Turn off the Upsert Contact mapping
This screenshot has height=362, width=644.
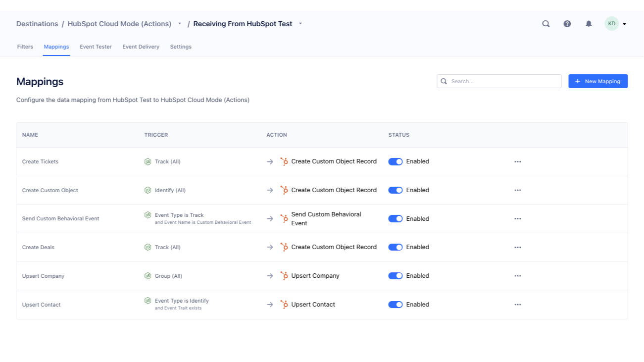click(396, 305)
